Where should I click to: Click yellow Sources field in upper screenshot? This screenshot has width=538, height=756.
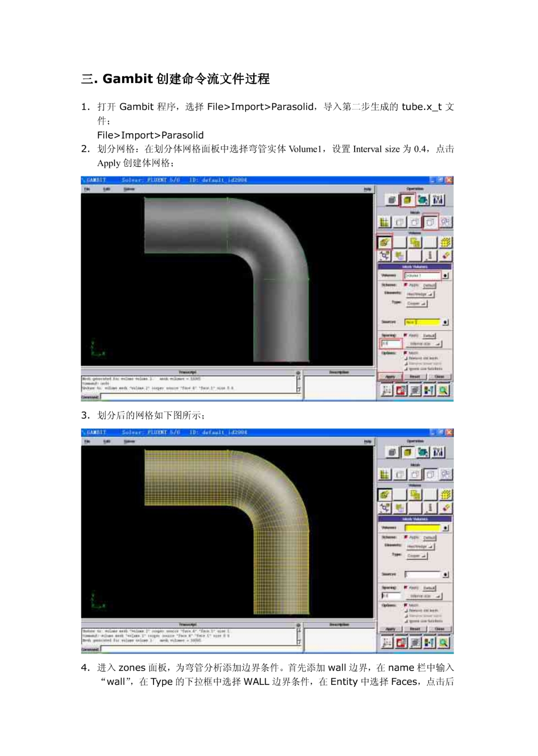pyautogui.click(x=422, y=322)
